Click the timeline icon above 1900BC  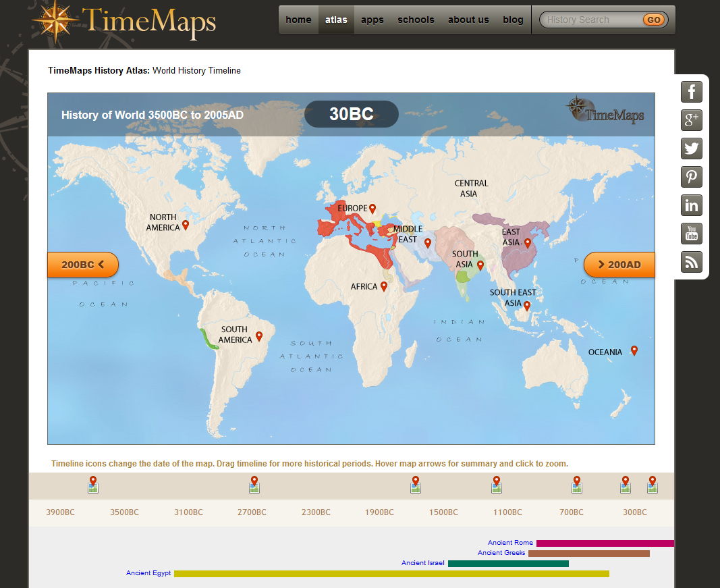tap(415, 484)
